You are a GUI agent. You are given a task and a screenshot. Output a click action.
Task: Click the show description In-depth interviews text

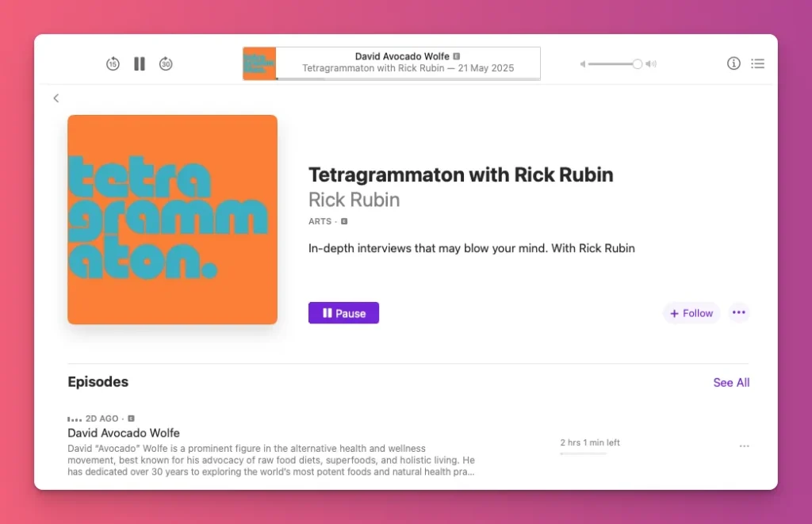point(472,248)
